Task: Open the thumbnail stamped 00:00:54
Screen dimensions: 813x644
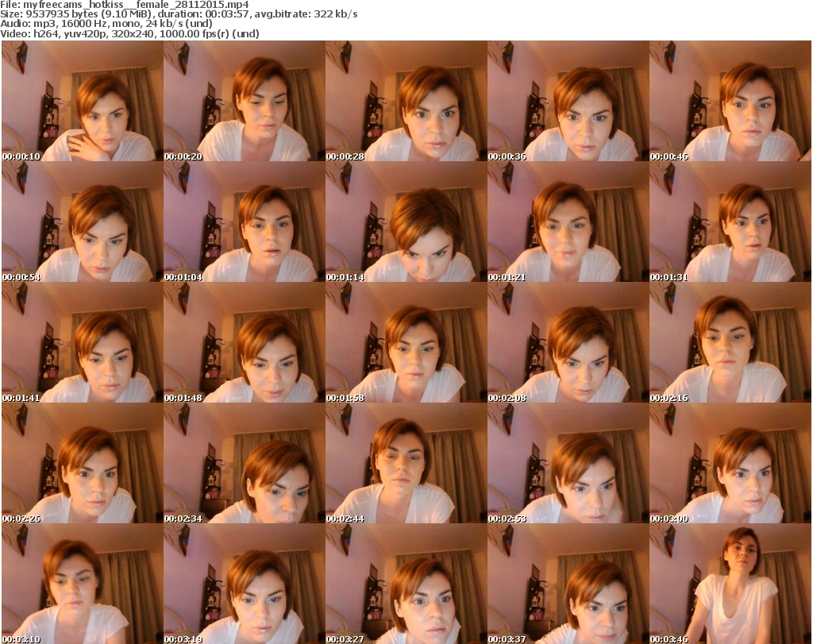Action: (83, 222)
